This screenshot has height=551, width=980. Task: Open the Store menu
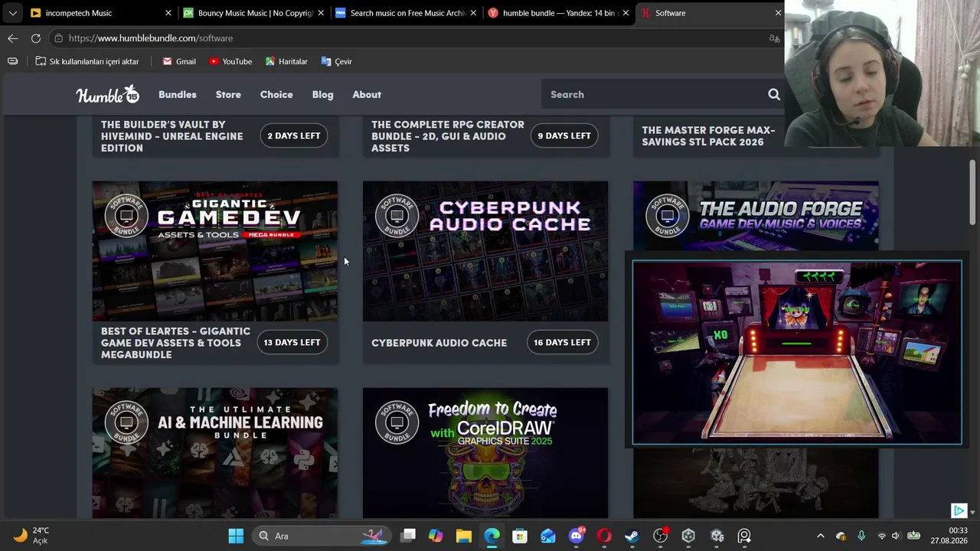[228, 94]
